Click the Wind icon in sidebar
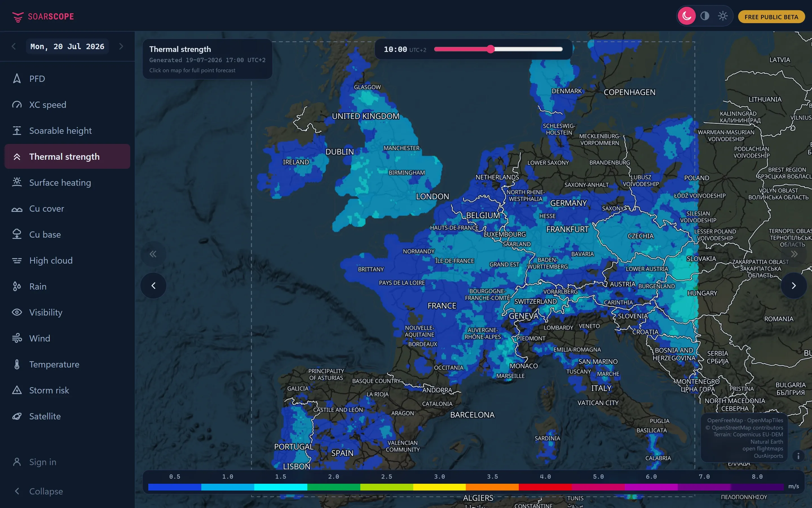The width and height of the screenshot is (812, 508). pos(17,338)
